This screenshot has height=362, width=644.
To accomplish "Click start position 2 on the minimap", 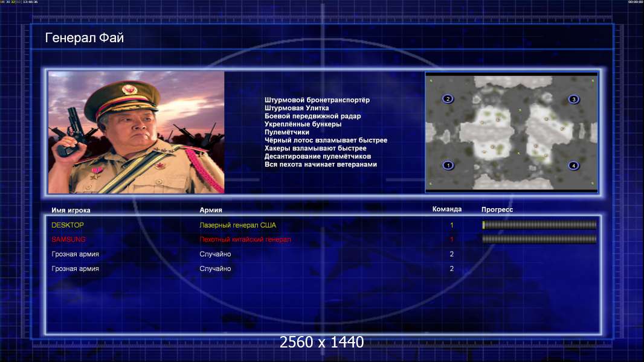I will click(448, 98).
